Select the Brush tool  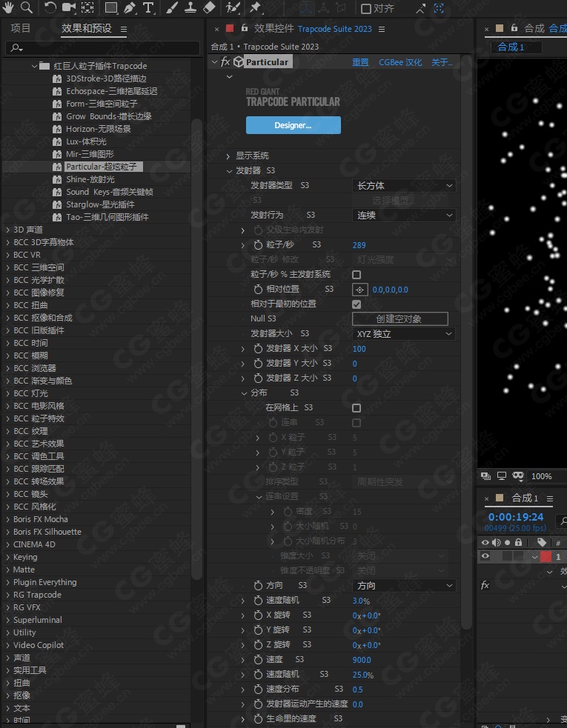171,7
